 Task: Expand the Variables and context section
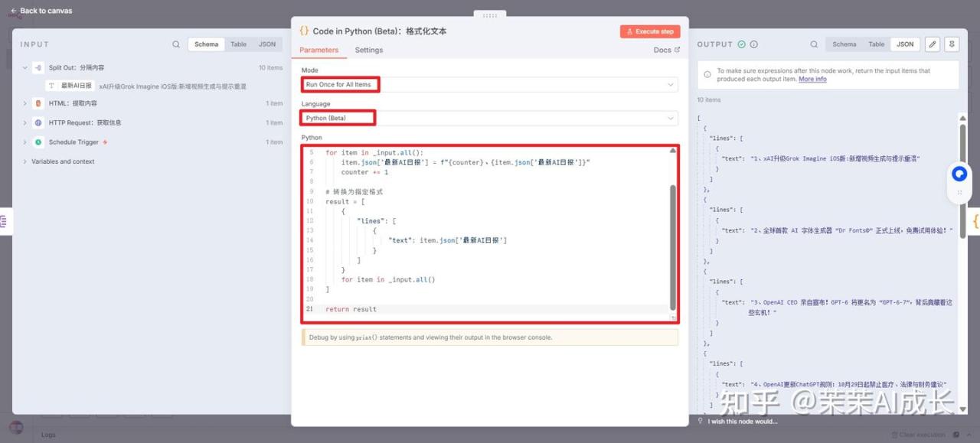(63, 161)
